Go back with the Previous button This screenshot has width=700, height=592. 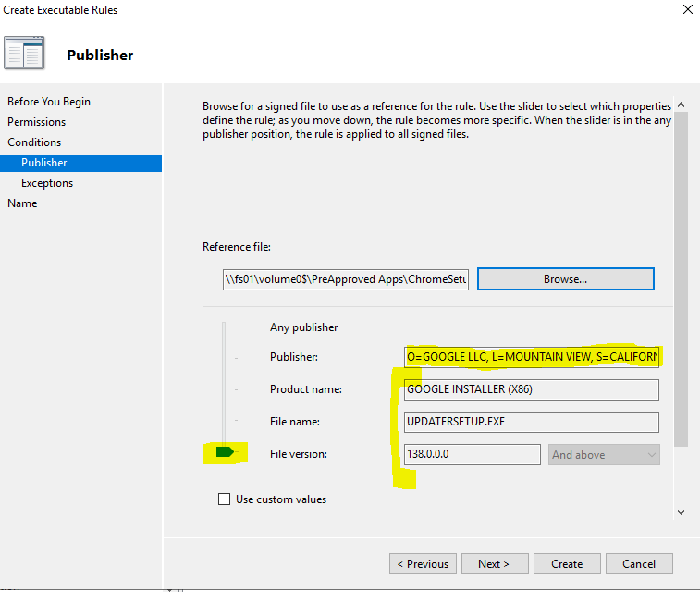[423, 564]
